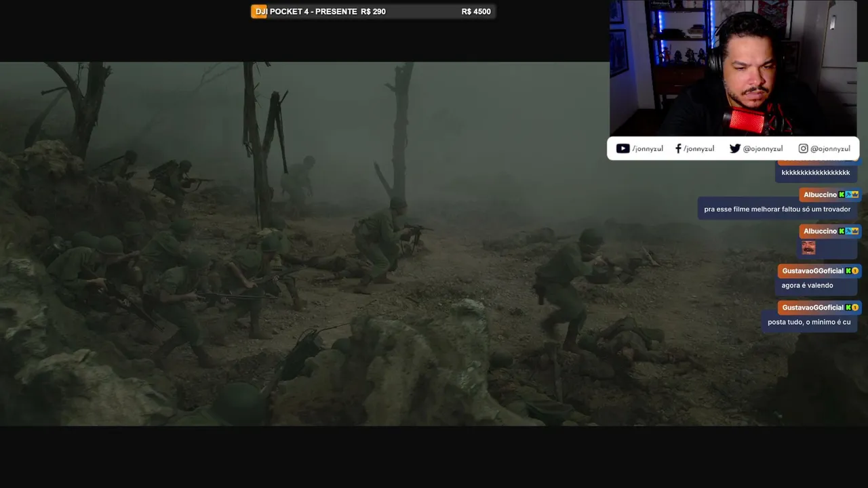Screen dimensions: 868x488
Task: Click the "posta tudo, o minimo é cu" message
Action: [x=809, y=322]
